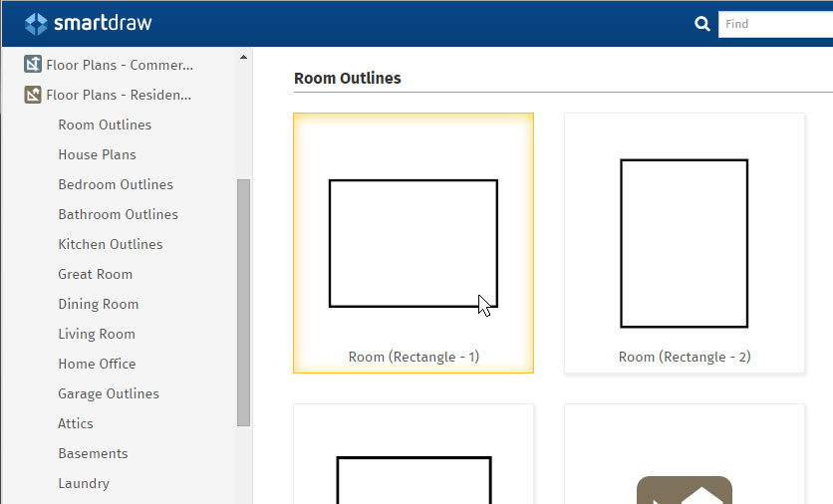Click the Room Outlines section heading
Image resolution: width=833 pixels, height=504 pixels.
[348, 78]
